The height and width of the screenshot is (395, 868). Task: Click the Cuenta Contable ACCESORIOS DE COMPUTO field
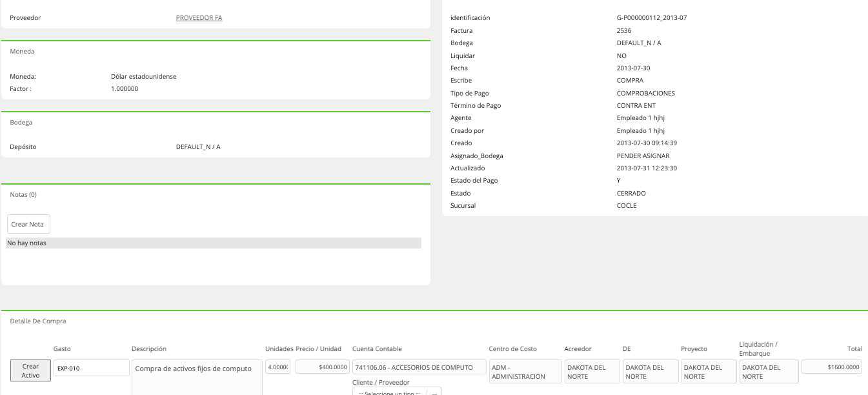(419, 367)
